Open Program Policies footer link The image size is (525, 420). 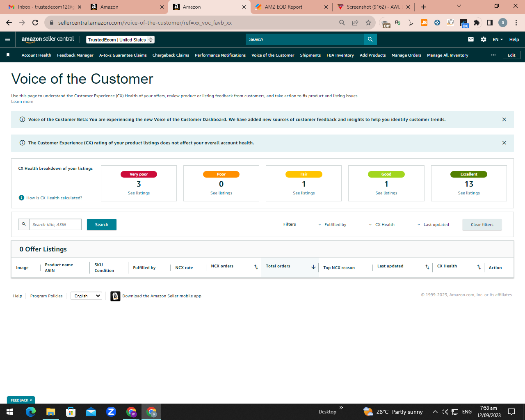click(46, 296)
